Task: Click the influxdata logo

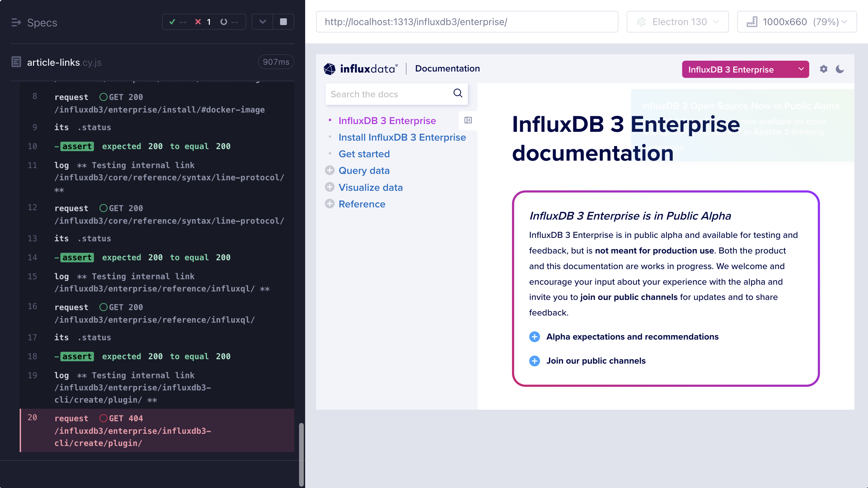Action: [x=361, y=69]
